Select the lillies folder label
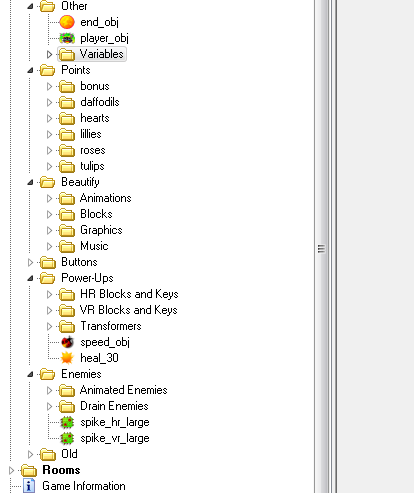Screen dimensions: 414x493 click(x=91, y=134)
